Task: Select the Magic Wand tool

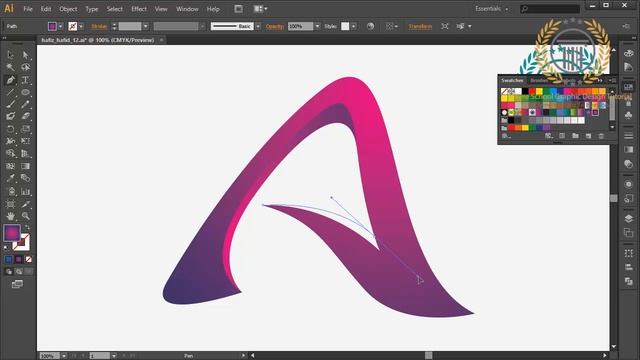Action: click(x=11, y=67)
